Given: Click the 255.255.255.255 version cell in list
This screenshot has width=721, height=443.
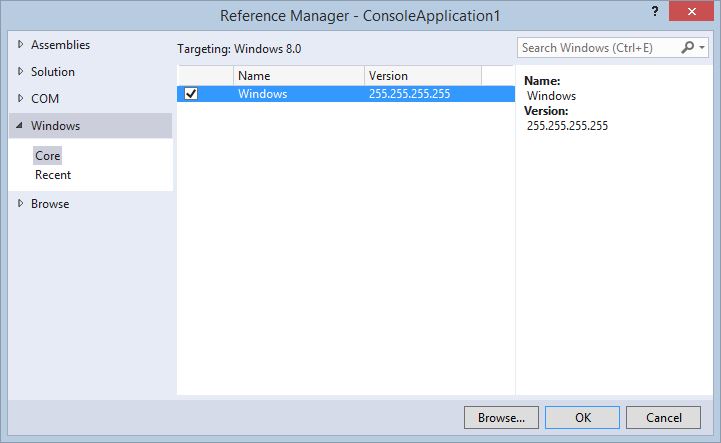Looking at the screenshot, I should pyautogui.click(x=409, y=94).
